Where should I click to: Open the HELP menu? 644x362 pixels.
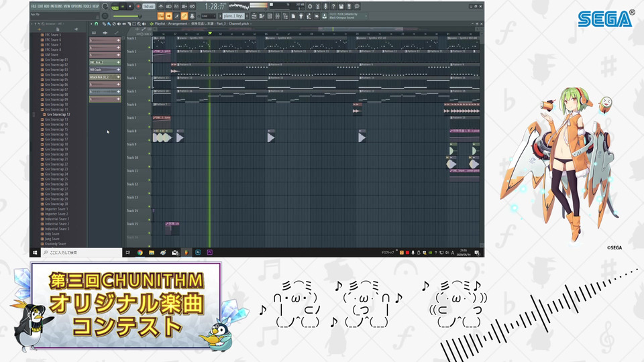coord(95,6)
